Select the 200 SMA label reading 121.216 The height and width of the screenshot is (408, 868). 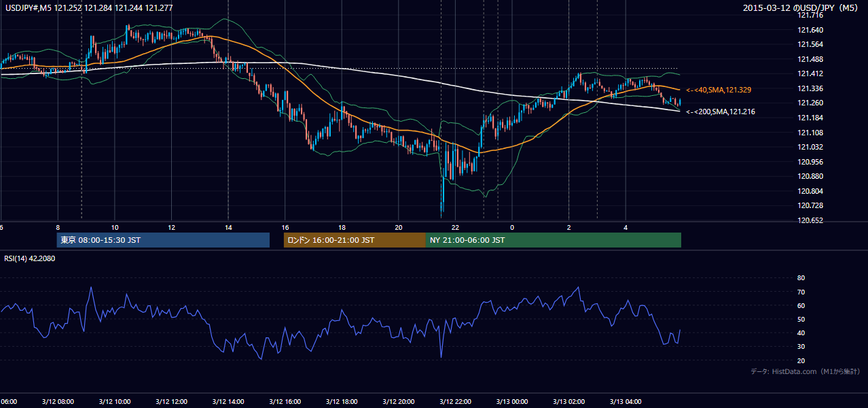721,112
